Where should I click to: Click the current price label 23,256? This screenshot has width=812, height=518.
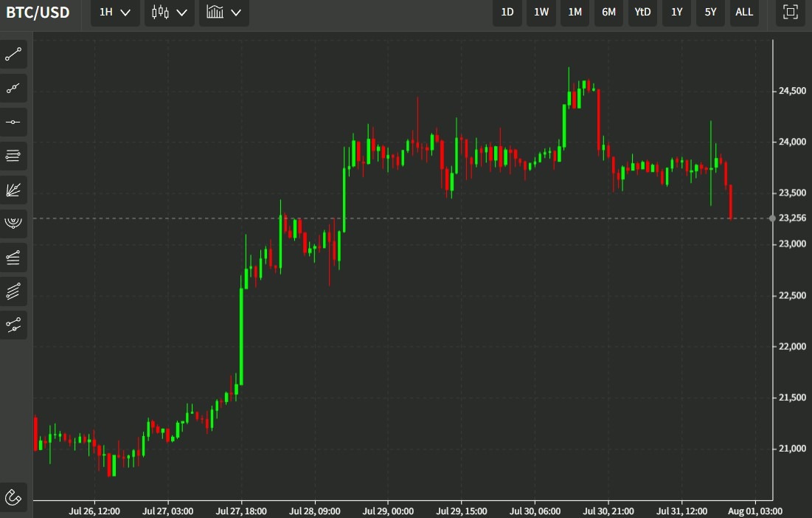click(792, 218)
